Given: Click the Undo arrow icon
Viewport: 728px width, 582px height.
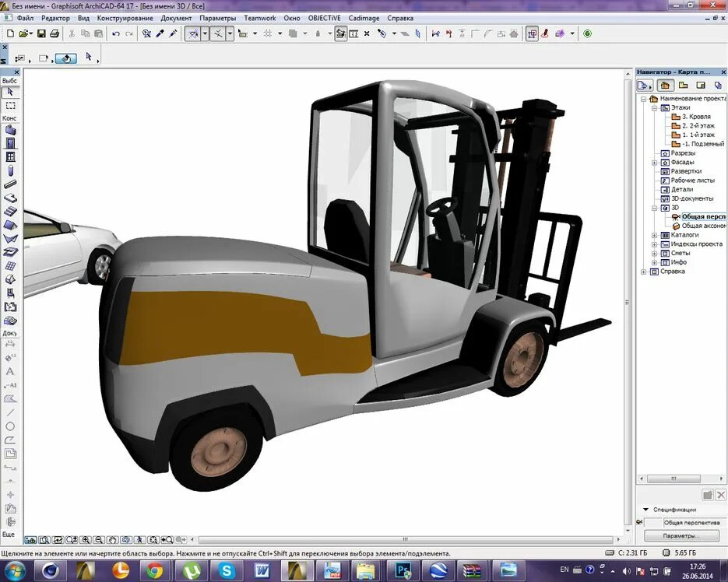Looking at the screenshot, I should (x=116, y=33).
